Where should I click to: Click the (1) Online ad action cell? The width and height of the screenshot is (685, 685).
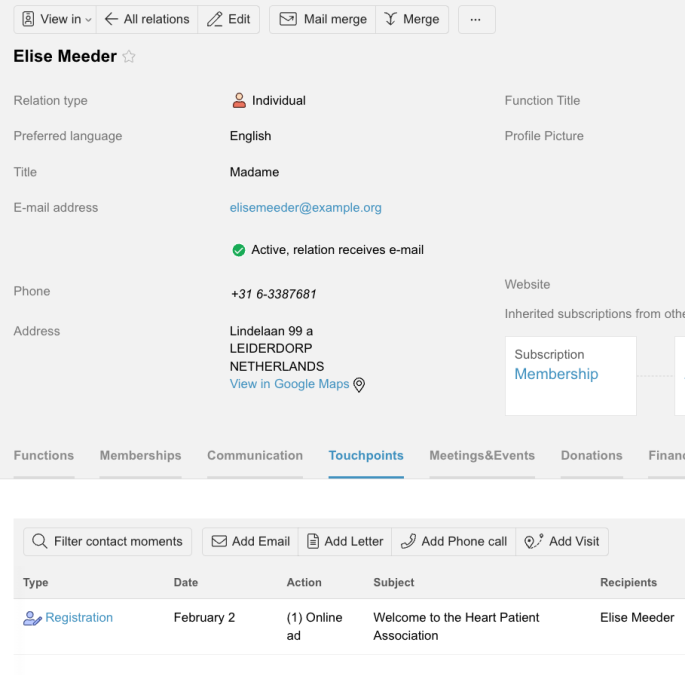click(x=315, y=626)
